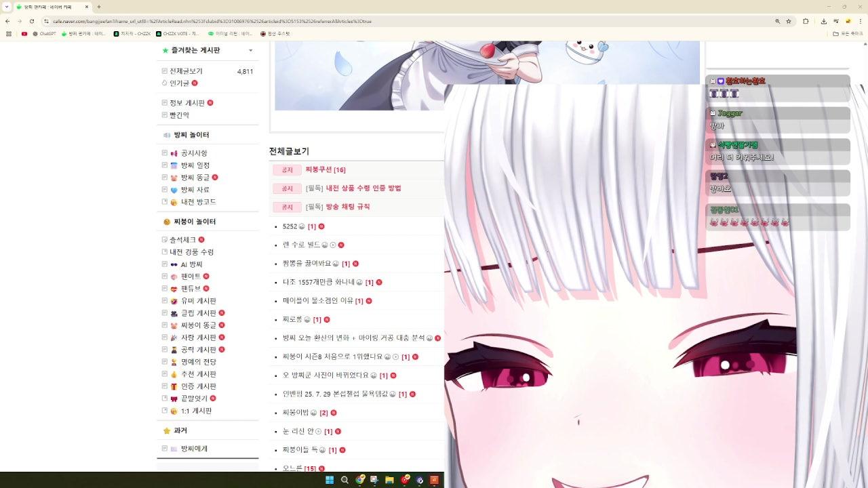Click the site info icon in address bar
The height and width of the screenshot is (488, 868).
pyautogui.click(x=46, y=21)
